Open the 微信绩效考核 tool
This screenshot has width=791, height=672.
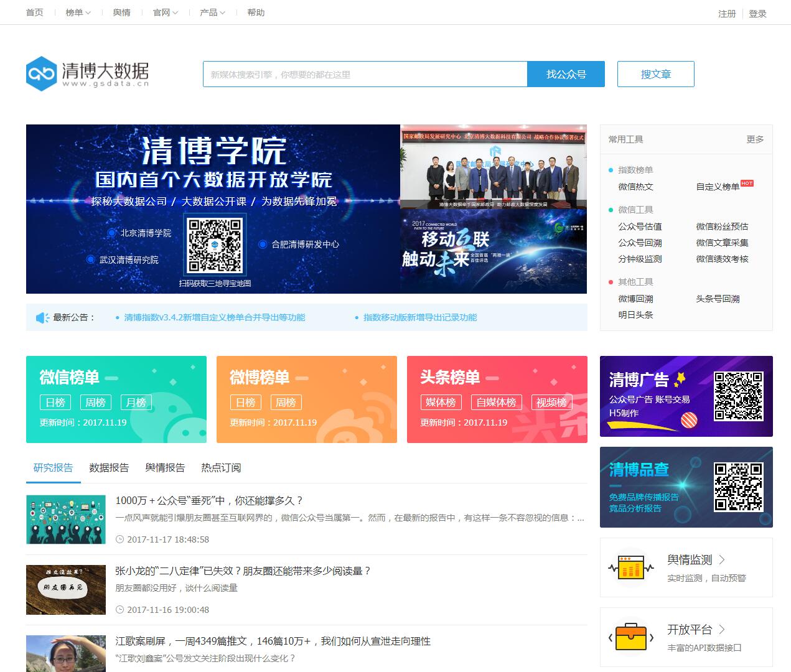tap(722, 259)
